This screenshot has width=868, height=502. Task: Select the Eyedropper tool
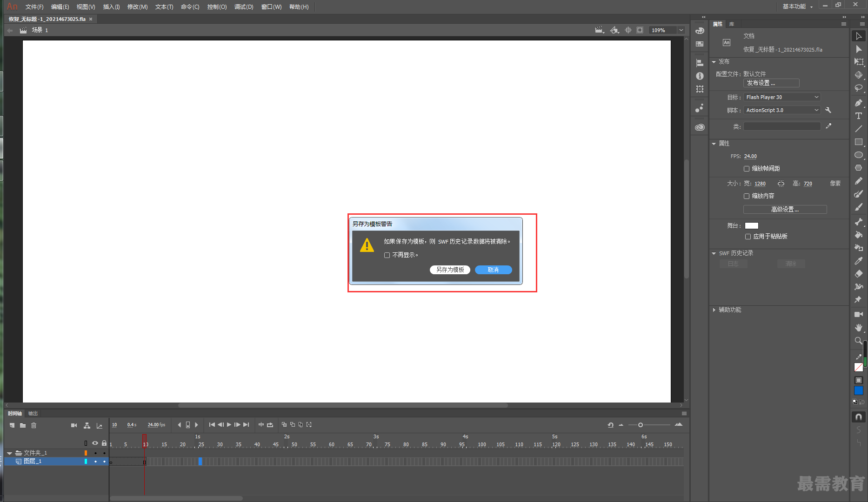(859, 261)
